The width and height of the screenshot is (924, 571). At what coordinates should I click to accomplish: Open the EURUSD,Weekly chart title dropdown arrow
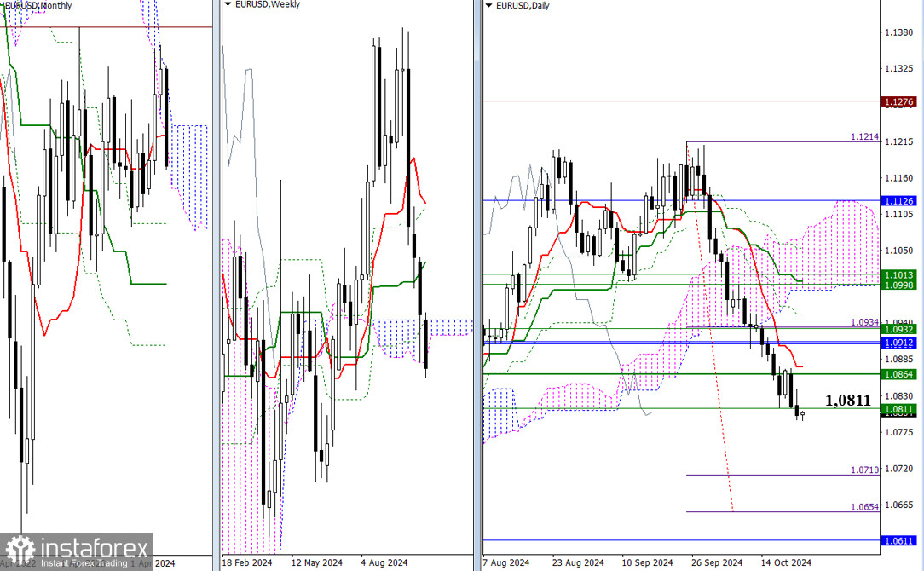[x=228, y=5]
